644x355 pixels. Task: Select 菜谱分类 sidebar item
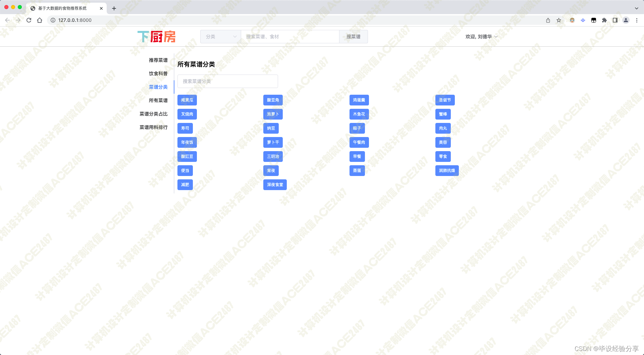(158, 87)
